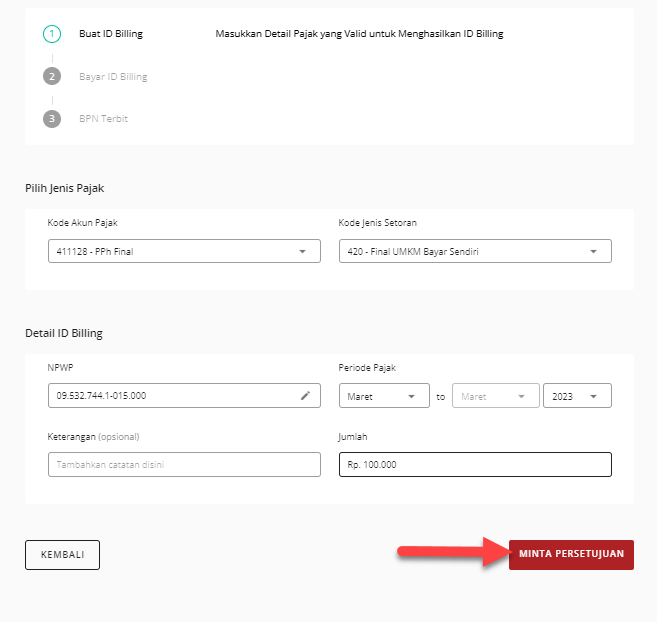Viewport: 657px width, 622px height.
Task: Select the BPN Terbit step label
Action: [103, 118]
